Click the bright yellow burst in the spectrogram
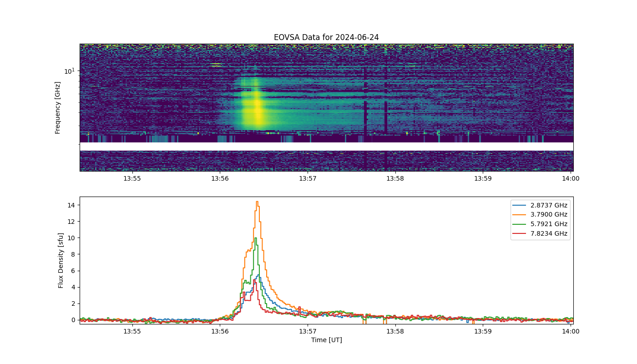637x364 pixels. point(257,111)
